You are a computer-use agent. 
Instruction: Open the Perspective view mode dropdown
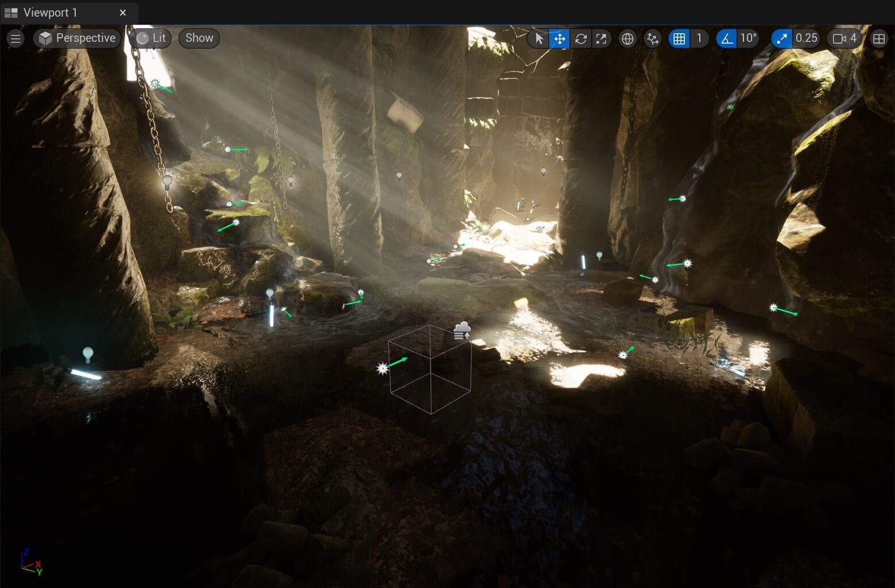[78, 38]
